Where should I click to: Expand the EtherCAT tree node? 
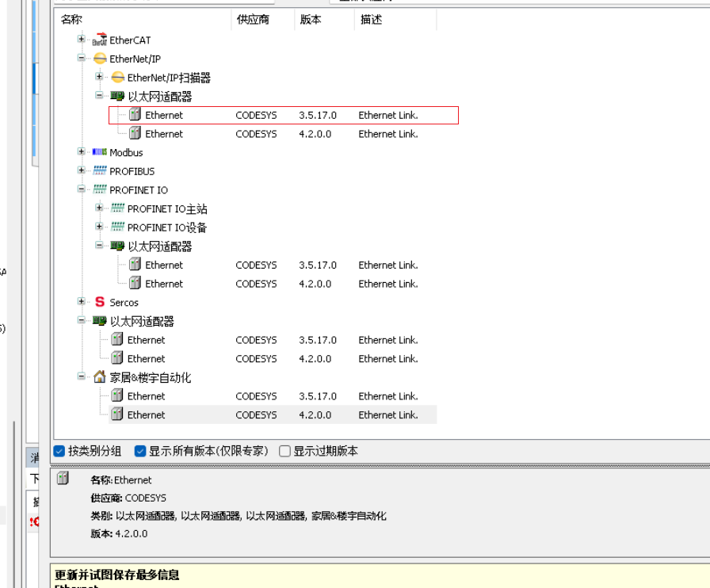[81, 40]
